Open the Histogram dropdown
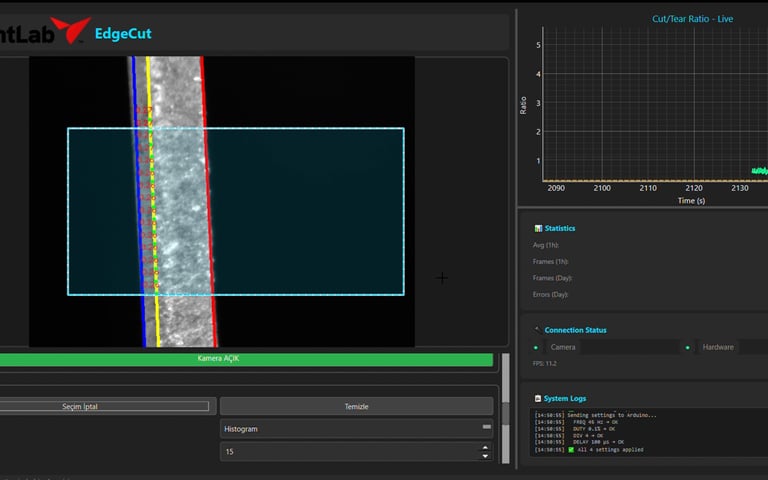This screenshot has height=480, width=768. click(x=356, y=428)
